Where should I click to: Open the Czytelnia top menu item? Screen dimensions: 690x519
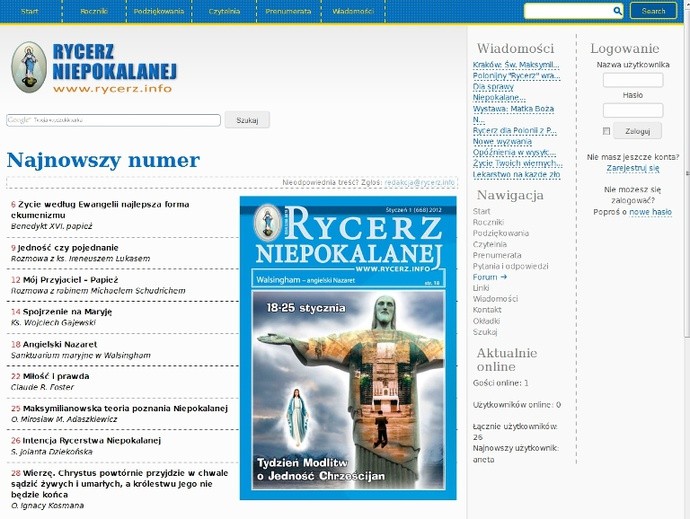(224, 11)
